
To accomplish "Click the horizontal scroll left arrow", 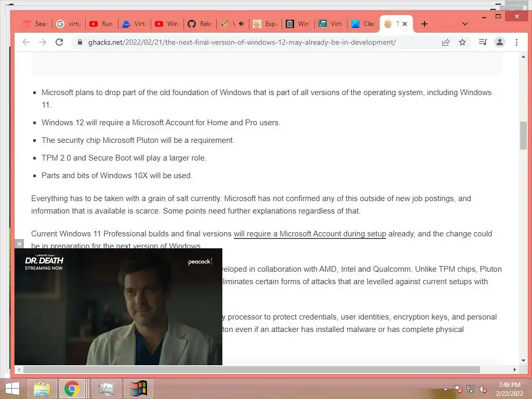I will tap(19, 369).
